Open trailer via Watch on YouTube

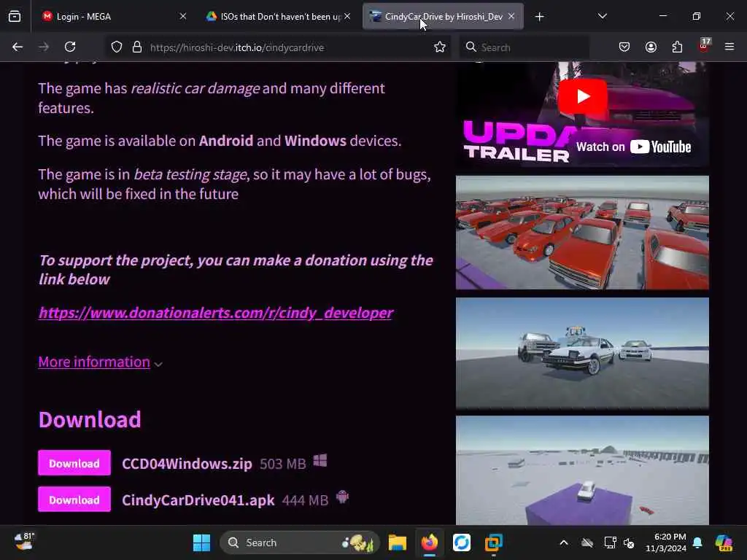(634, 147)
